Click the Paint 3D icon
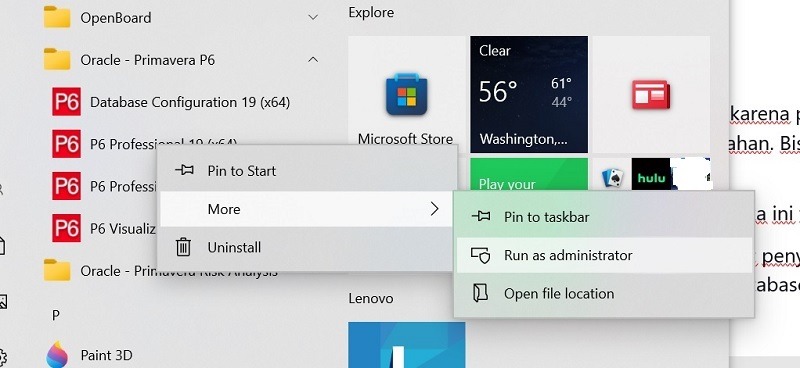The height and width of the screenshot is (368, 800). 57,354
